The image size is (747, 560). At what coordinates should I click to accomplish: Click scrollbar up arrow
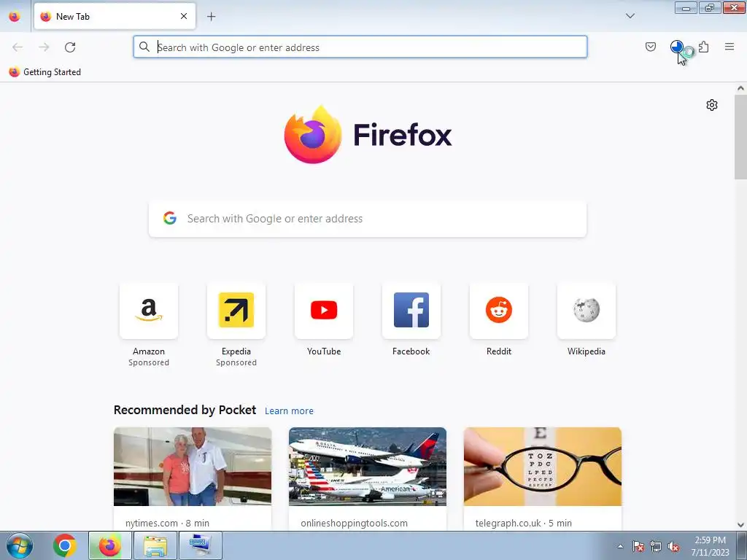740,88
